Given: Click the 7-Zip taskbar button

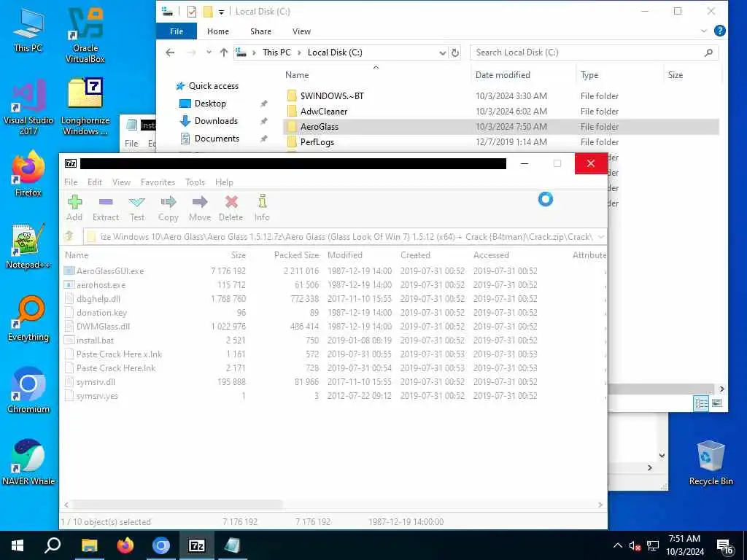Looking at the screenshot, I should [197, 545].
